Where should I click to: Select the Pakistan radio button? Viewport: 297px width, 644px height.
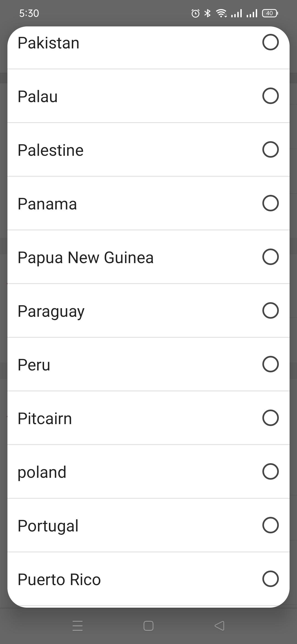[x=270, y=42]
